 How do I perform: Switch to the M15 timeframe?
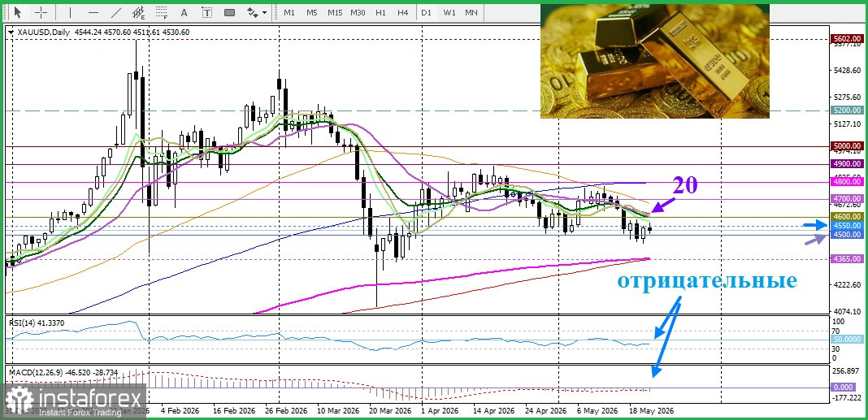coord(334,12)
